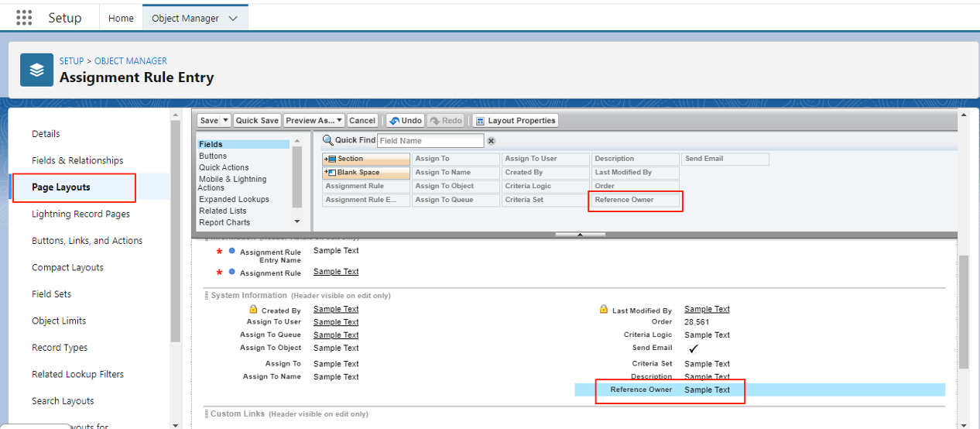Click the Layout Properties button

pos(516,121)
